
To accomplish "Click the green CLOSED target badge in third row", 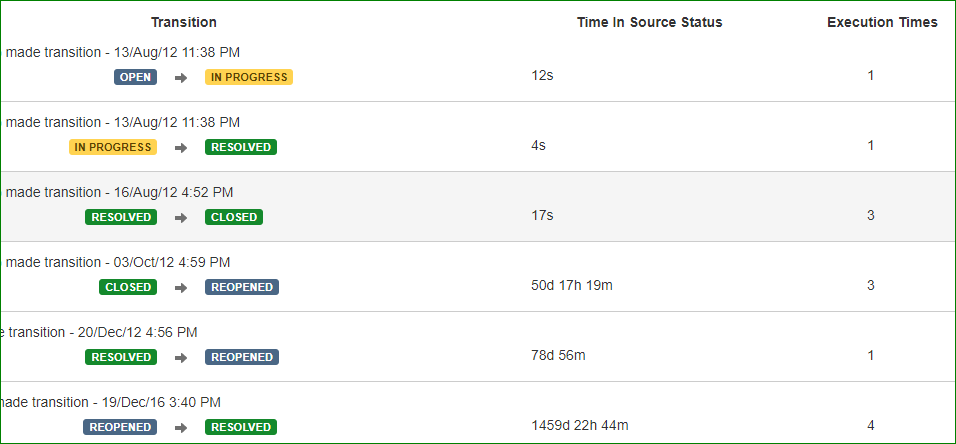I will point(234,217).
